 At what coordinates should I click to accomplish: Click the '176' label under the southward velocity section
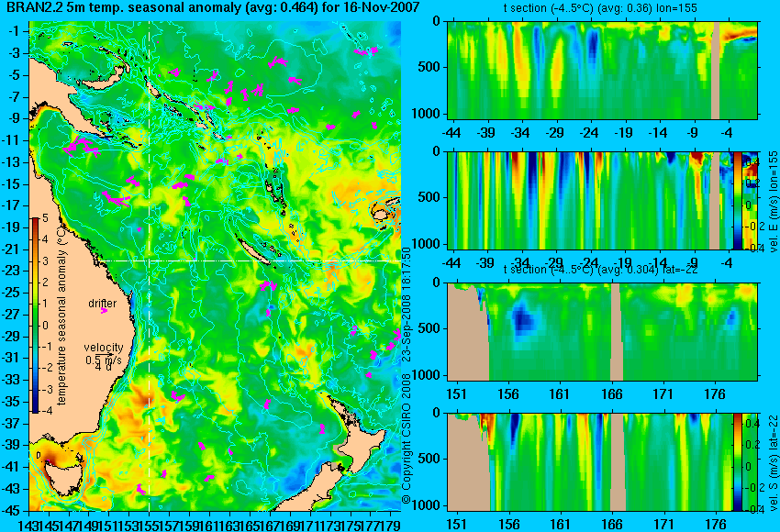[x=715, y=525]
